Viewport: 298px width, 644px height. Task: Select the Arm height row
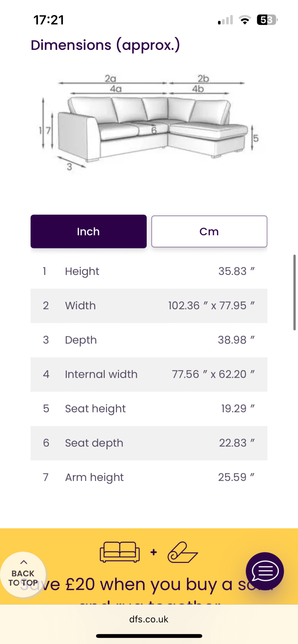click(149, 477)
